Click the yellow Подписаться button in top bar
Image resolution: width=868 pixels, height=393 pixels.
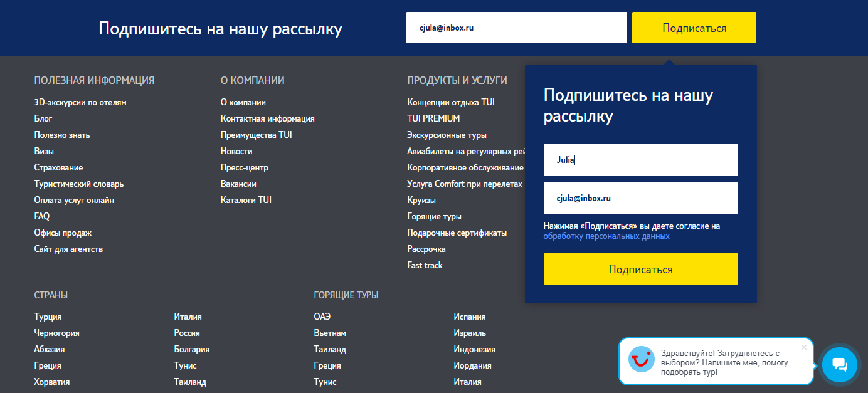pos(694,28)
